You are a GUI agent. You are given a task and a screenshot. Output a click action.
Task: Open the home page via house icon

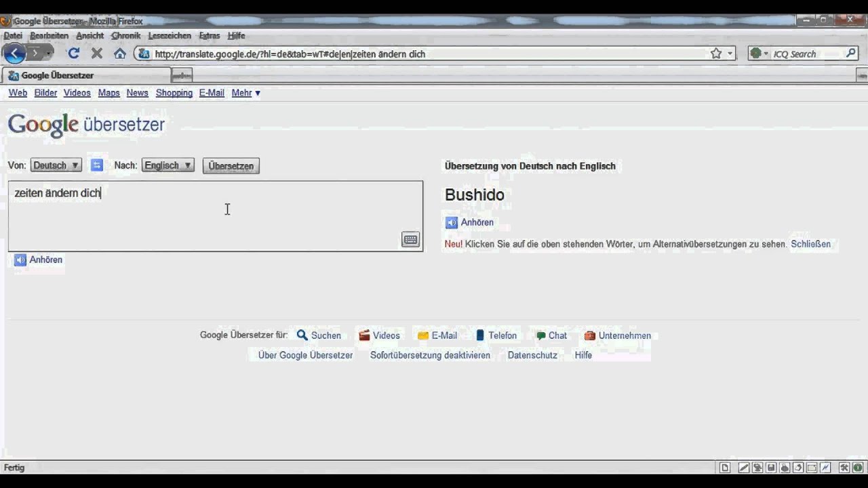pyautogui.click(x=120, y=54)
